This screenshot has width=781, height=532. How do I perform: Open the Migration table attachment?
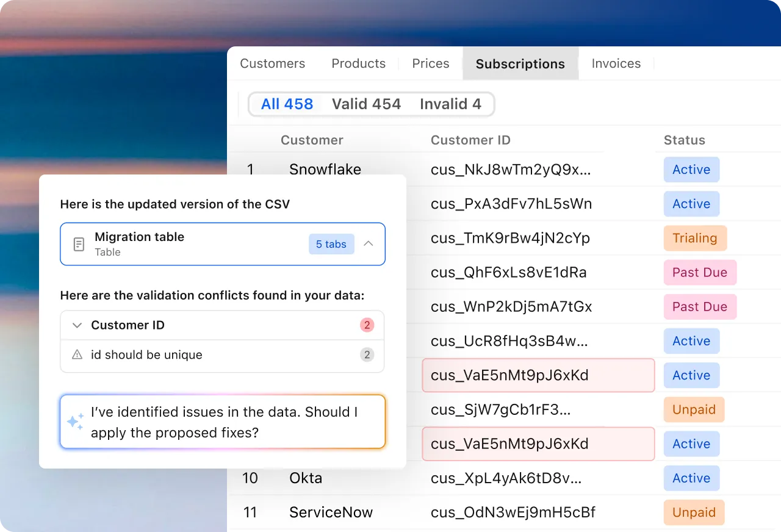coord(223,244)
